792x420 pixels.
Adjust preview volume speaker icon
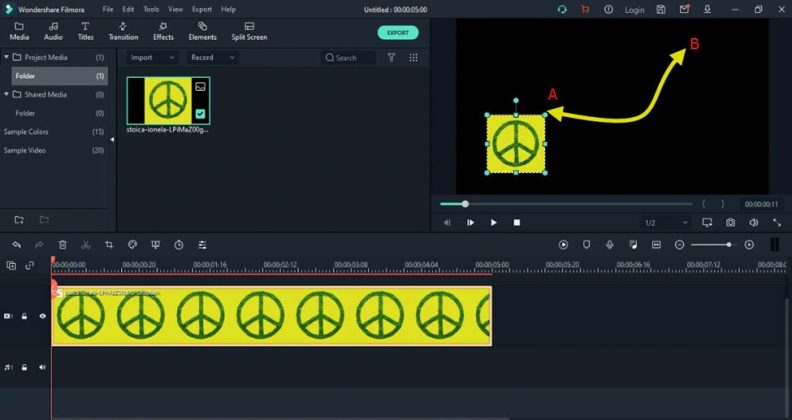(x=754, y=223)
